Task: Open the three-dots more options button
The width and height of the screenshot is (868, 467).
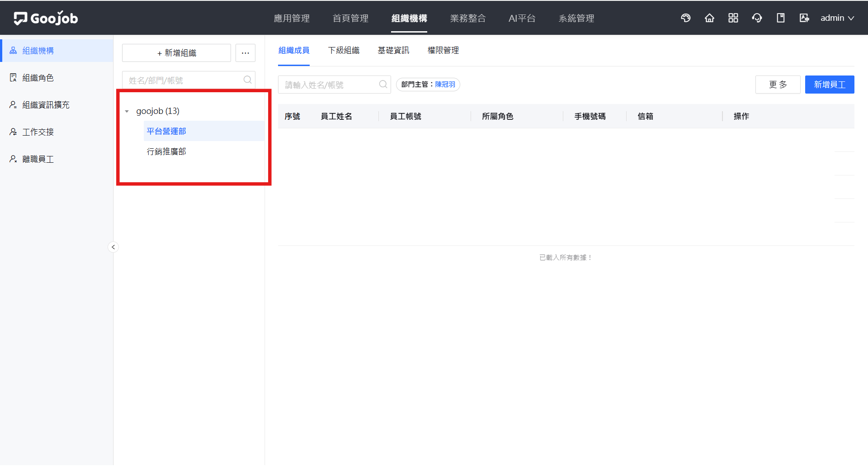Action: pyautogui.click(x=245, y=53)
